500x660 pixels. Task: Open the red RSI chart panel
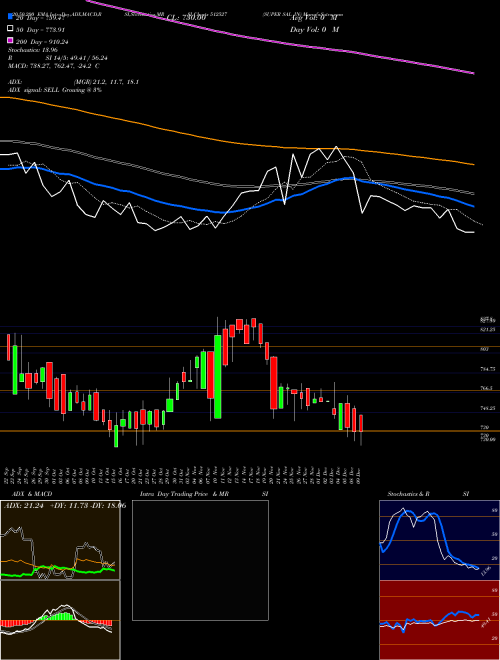pos(439,620)
